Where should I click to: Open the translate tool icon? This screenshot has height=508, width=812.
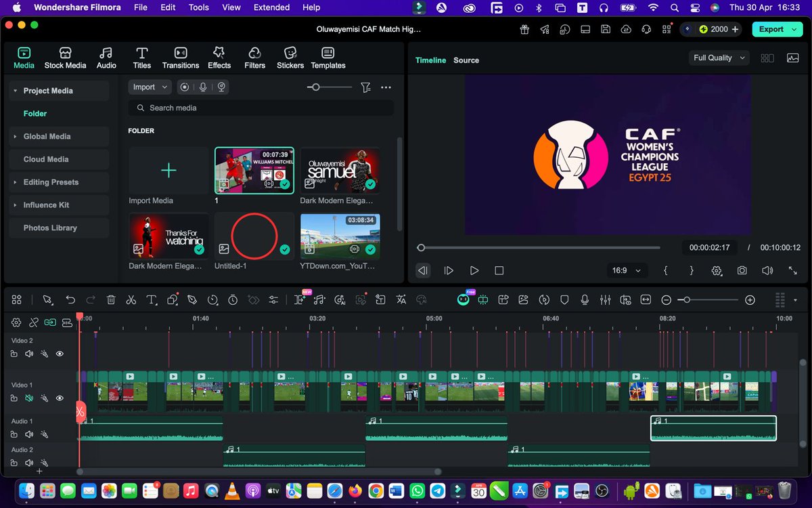click(x=401, y=299)
